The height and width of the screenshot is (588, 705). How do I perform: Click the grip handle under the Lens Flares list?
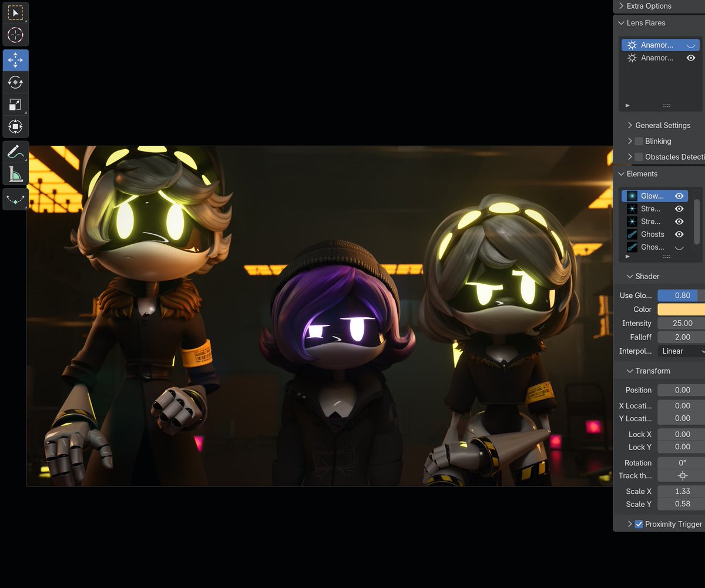(x=667, y=106)
